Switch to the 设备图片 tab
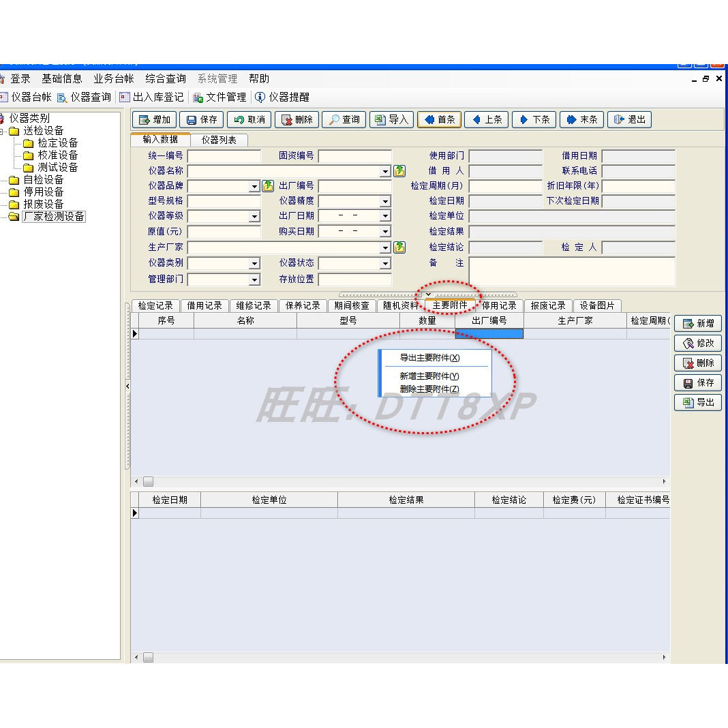Screen dimensions: 728x728 click(597, 306)
